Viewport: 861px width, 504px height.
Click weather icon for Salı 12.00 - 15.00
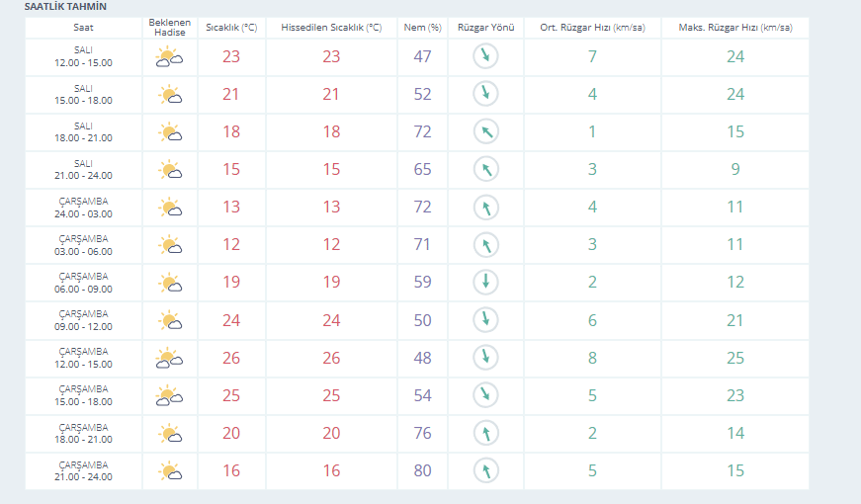[170, 57]
